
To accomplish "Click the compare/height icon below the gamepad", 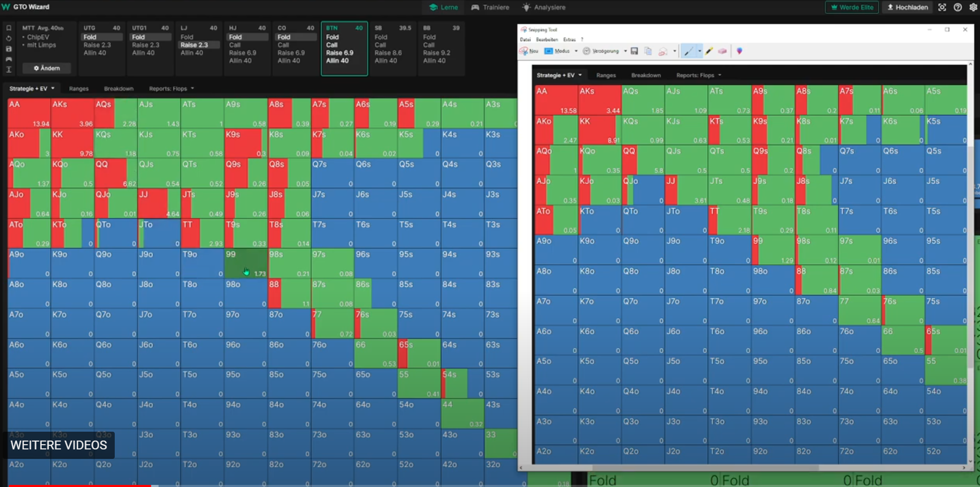I will (x=9, y=69).
